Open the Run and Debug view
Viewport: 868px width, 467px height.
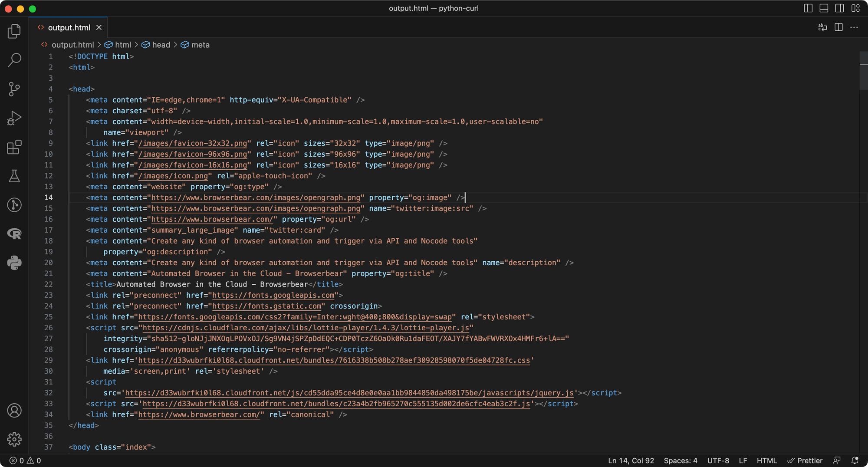(14, 118)
